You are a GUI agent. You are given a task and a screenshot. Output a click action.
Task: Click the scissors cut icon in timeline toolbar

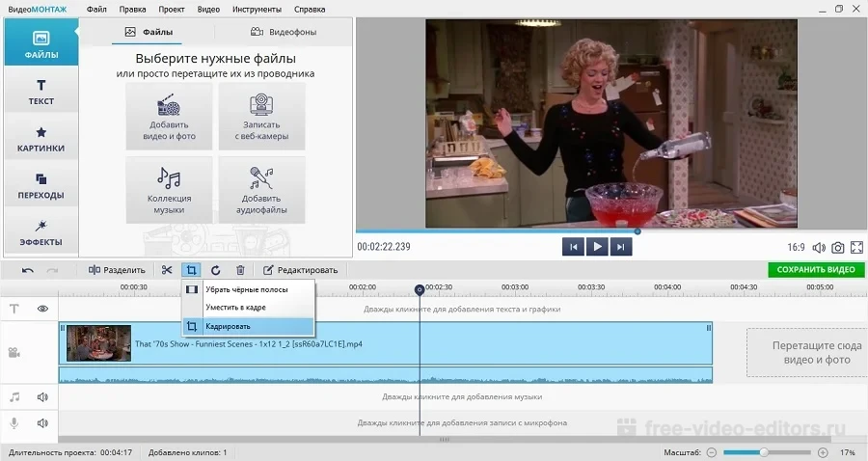coord(167,270)
